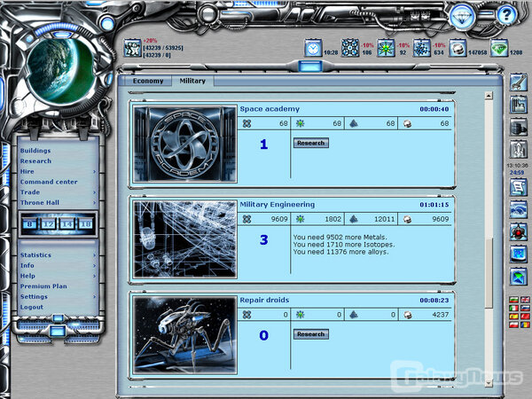
Task: Select planet button 14
Action: point(66,224)
